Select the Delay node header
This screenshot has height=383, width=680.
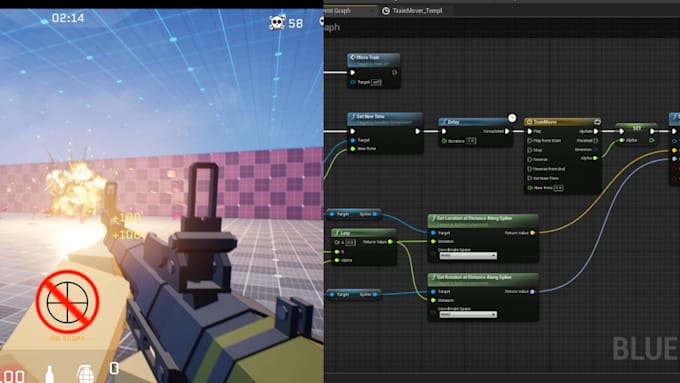coord(473,122)
